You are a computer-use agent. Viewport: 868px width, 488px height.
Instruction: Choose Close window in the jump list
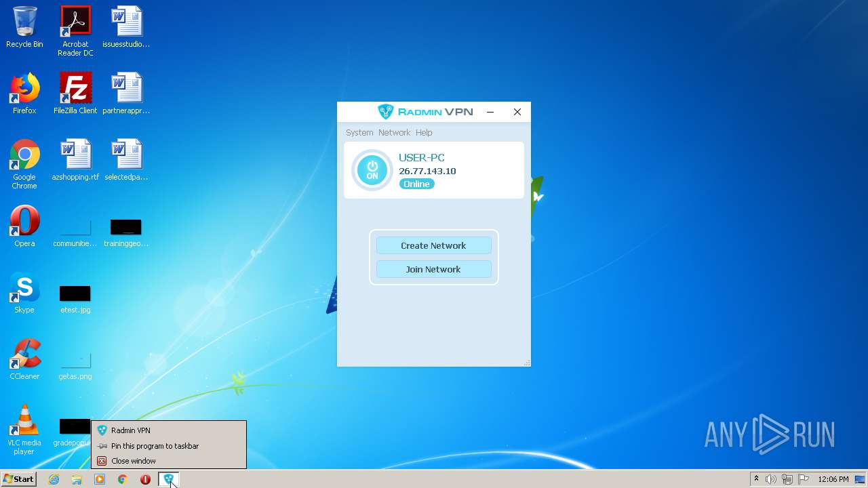pyautogui.click(x=169, y=461)
